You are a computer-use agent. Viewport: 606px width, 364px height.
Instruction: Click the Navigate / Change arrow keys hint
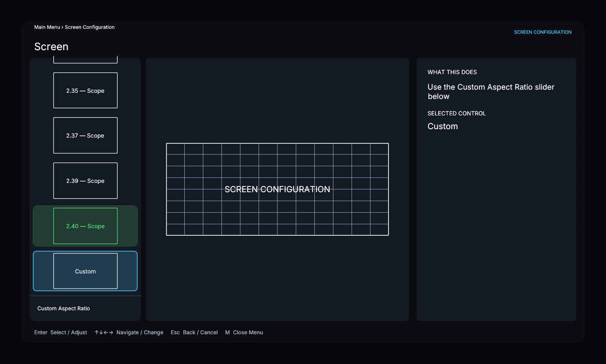(129, 332)
